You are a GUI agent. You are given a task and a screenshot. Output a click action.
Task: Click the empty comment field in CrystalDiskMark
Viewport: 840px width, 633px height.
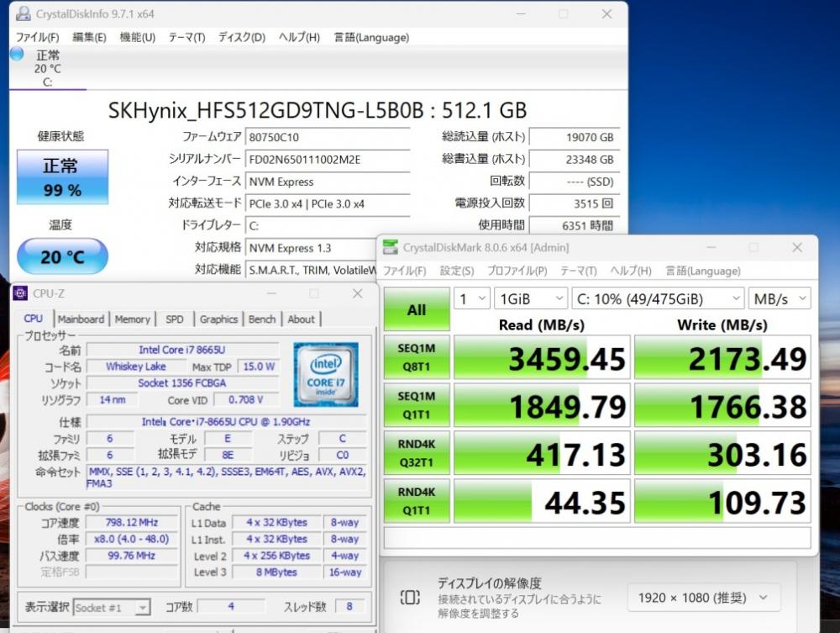click(597, 537)
